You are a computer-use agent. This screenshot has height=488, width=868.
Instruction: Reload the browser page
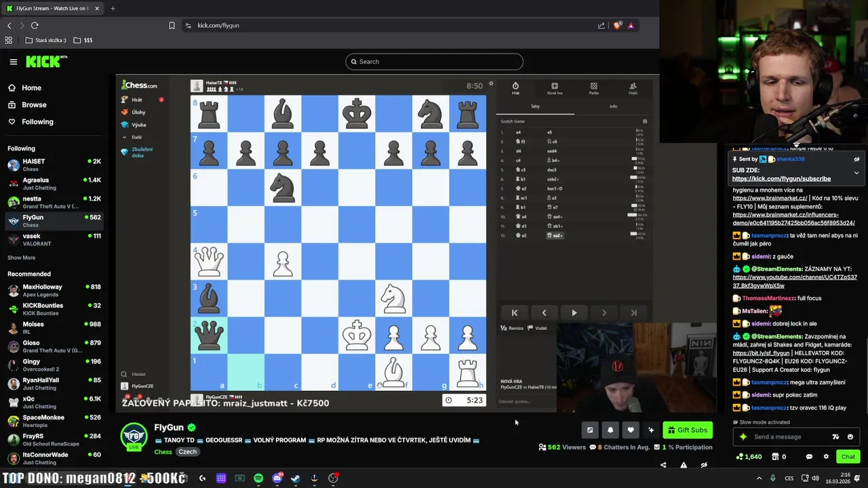(x=35, y=26)
